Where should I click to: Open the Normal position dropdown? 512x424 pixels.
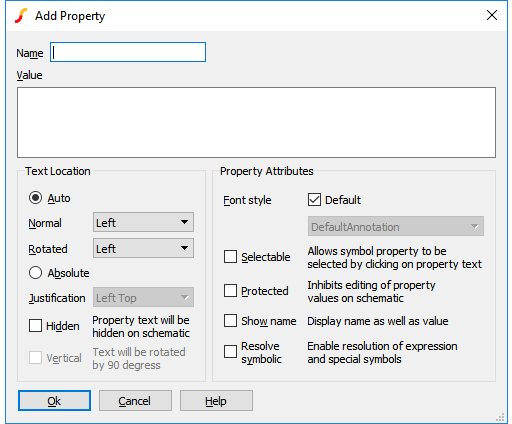click(143, 222)
